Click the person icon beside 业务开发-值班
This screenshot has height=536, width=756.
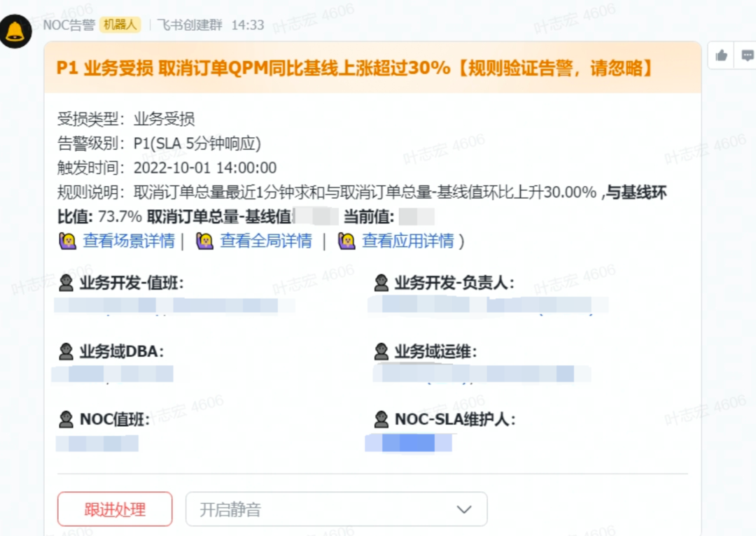66,283
